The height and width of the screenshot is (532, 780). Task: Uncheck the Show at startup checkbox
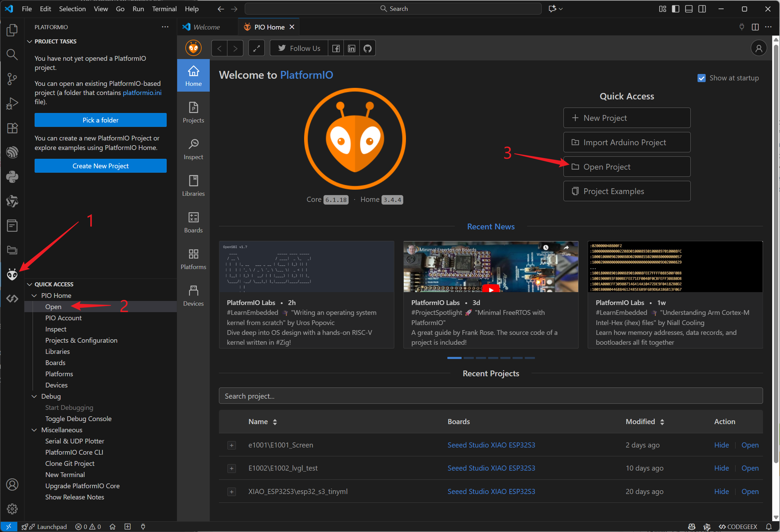point(701,78)
